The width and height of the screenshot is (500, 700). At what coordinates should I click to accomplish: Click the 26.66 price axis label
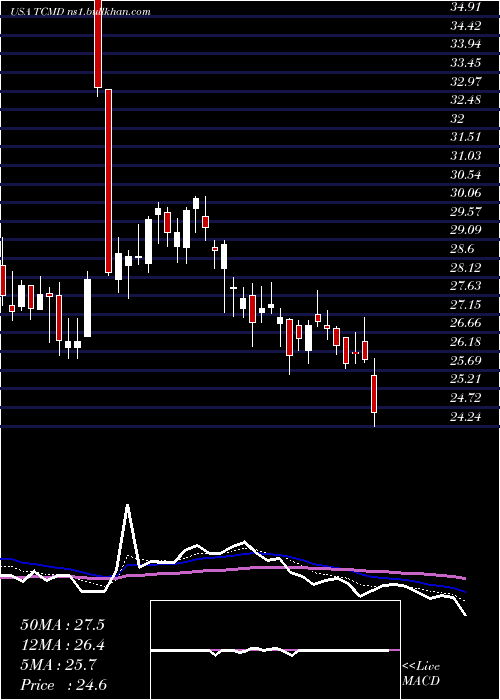click(x=465, y=323)
